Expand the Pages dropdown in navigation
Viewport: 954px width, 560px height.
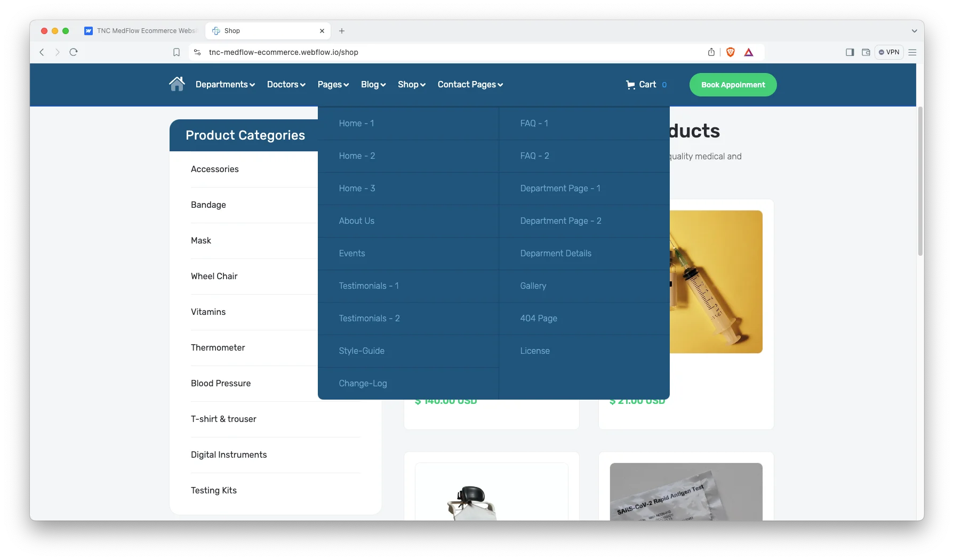[333, 84]
